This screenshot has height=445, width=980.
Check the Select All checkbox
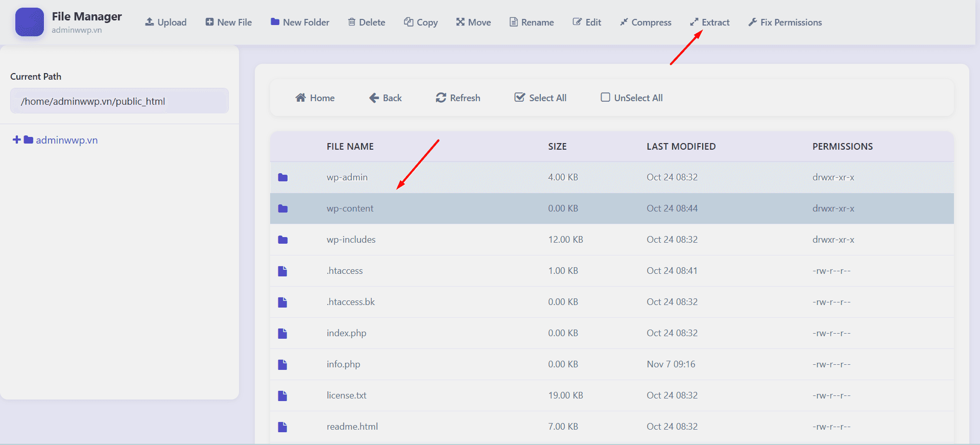click(x=519, y=98)
